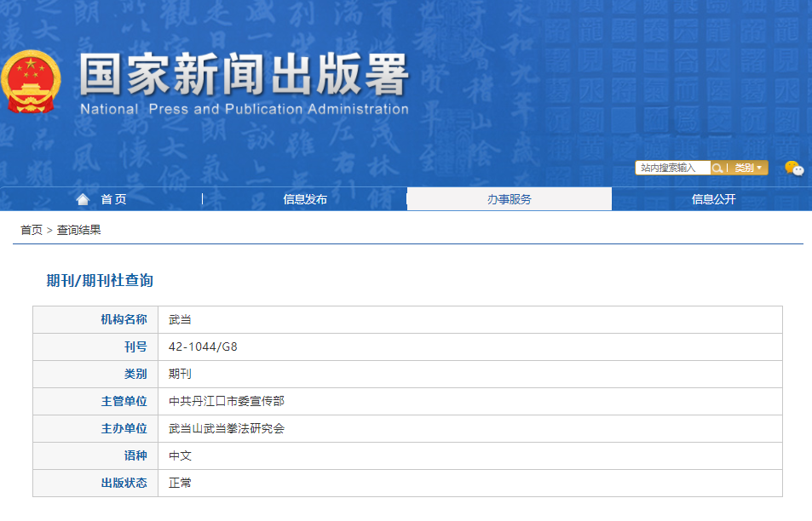
Task: Click the 期刊/期刊社查询 heading
Action: [100, 280]
